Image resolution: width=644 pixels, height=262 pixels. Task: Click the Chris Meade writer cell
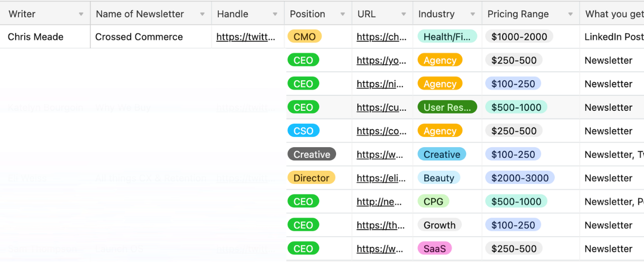pyautogui.click(x=36, y=37)
